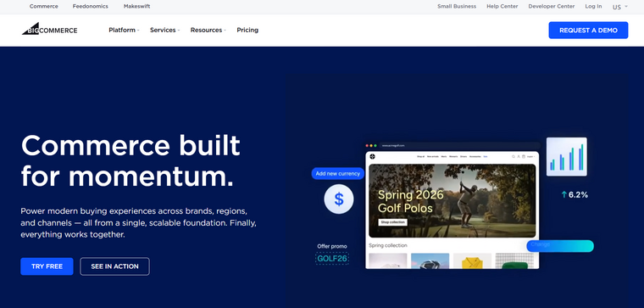Go to the Pricing page
This screenshot has height=308, width=644.
[x=247, y=30]
